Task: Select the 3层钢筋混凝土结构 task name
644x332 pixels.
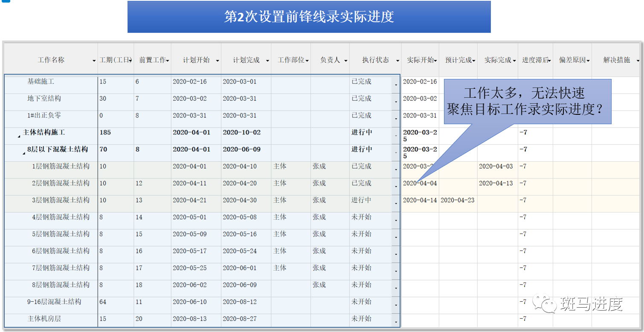Action: point(61,200)
